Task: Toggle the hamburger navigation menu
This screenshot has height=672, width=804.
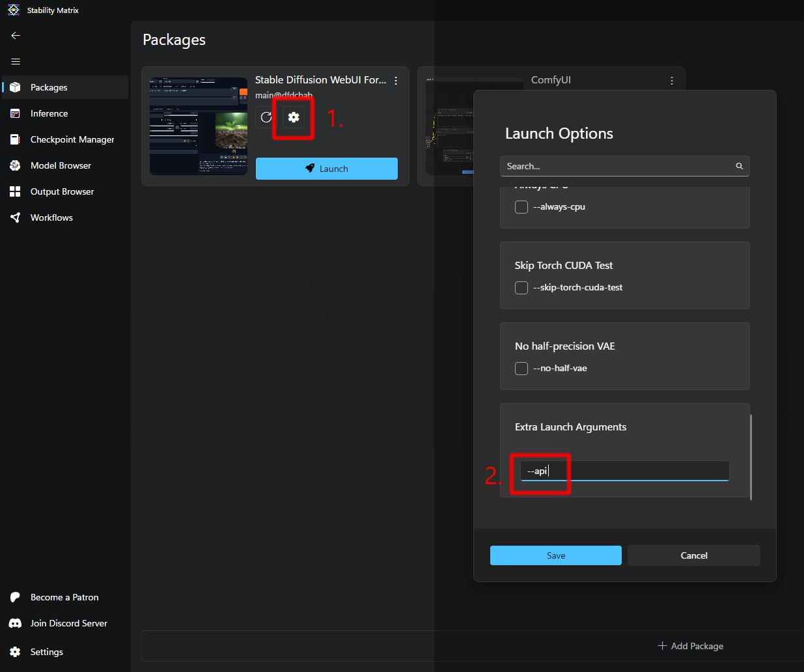Action: tap(16, 62)
